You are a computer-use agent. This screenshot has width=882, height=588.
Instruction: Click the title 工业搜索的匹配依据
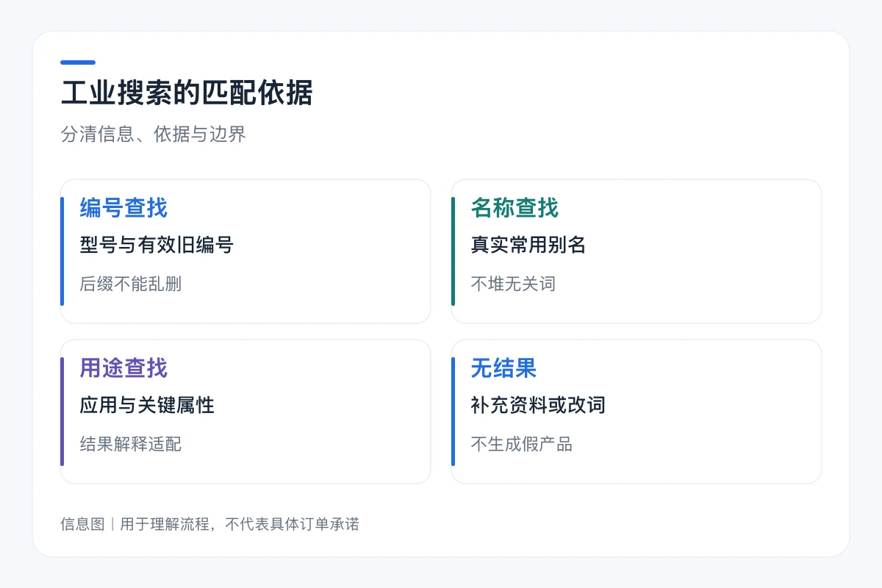[x=187, y=94]
